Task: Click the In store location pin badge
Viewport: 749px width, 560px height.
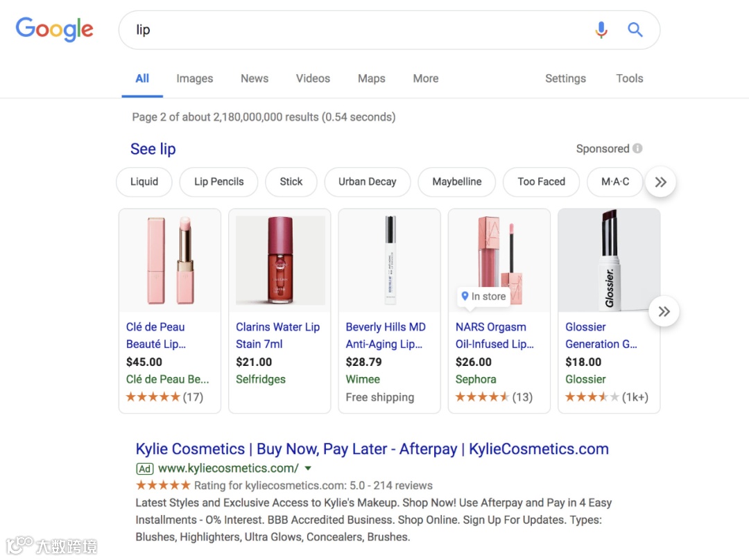Action: coord(483,297)
